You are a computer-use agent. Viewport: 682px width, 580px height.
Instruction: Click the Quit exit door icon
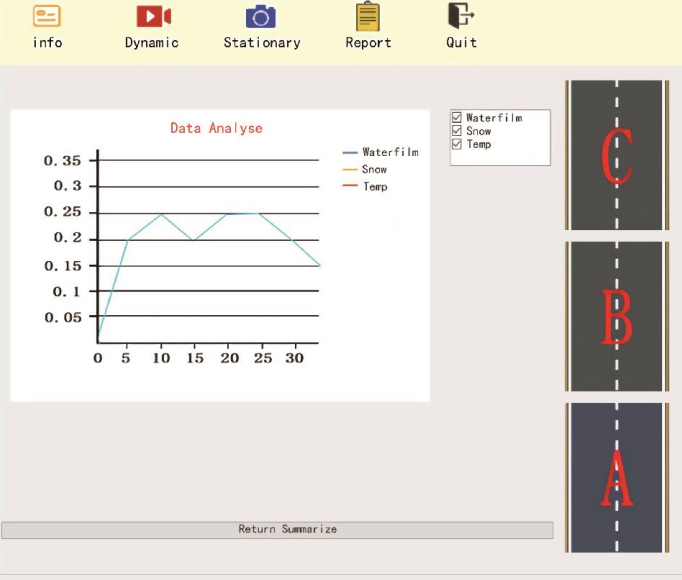(460, 16)
